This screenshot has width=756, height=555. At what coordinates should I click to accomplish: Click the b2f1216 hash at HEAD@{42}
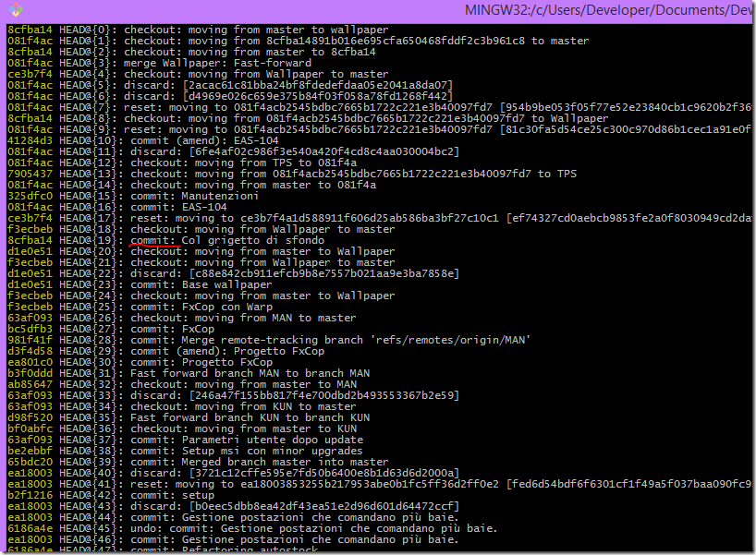(30, 495)
